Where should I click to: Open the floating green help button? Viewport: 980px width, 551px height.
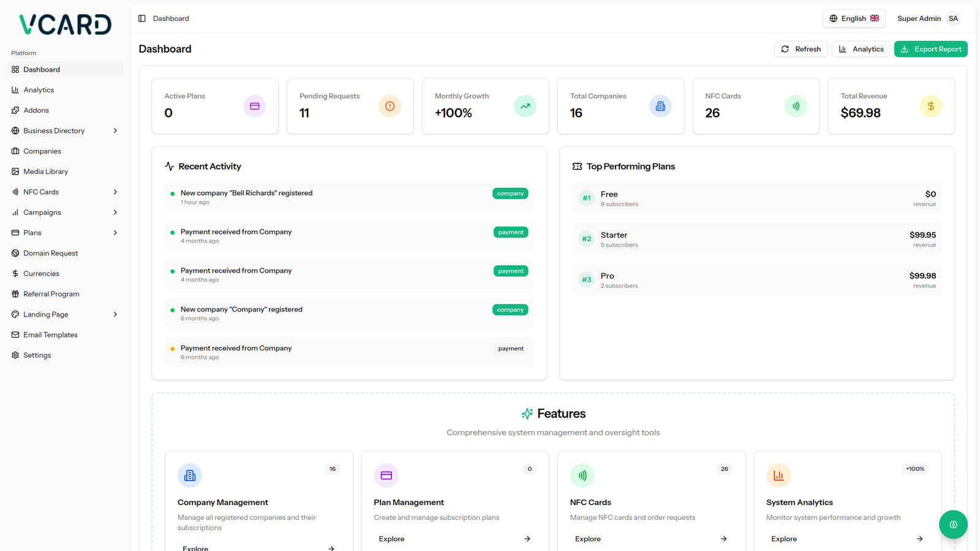click(x=952, y=524)
